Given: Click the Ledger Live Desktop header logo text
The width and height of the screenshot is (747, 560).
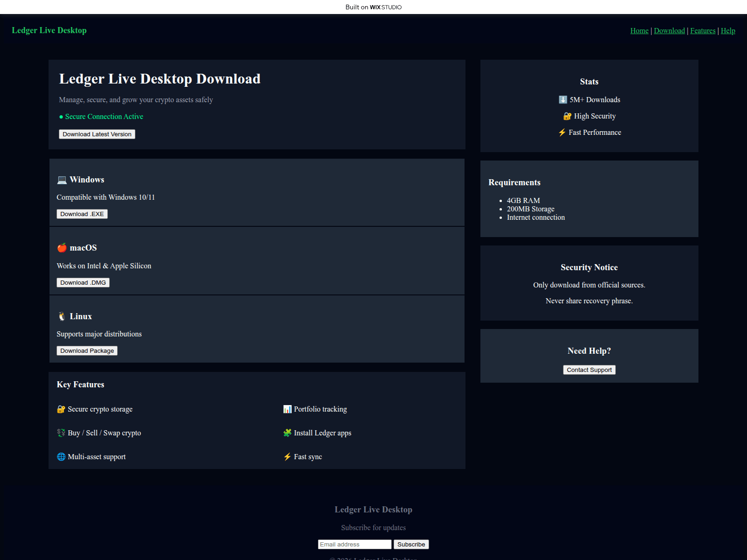Looking at the screenshot, I should 49,30.
